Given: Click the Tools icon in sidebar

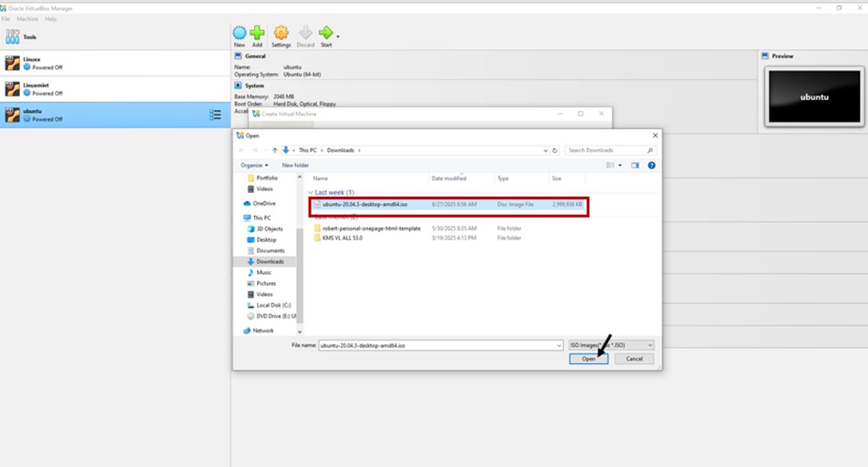Looking at the screenshot, I should point(13,37).
